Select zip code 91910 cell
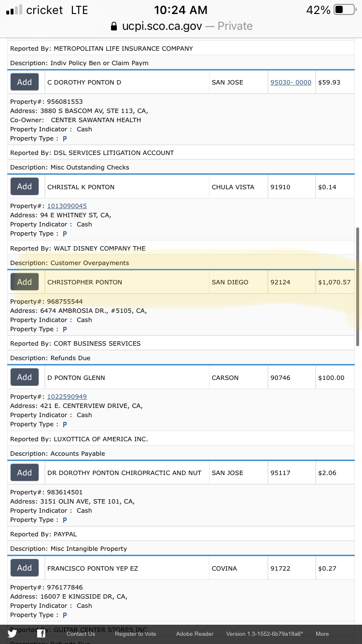 (292, 187)
